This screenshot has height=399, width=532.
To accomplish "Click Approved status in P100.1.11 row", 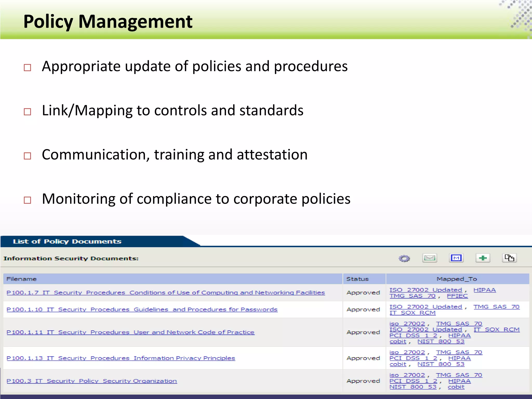I will click(363, 332).
